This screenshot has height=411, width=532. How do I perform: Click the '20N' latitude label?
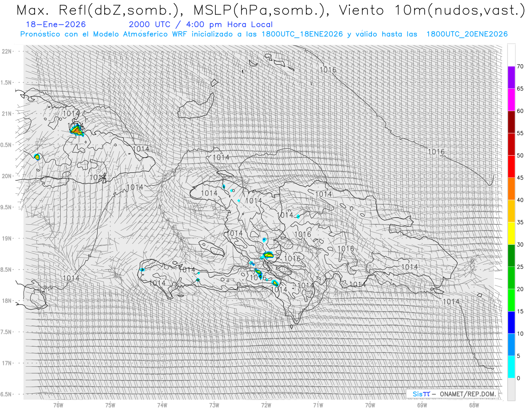7,176
